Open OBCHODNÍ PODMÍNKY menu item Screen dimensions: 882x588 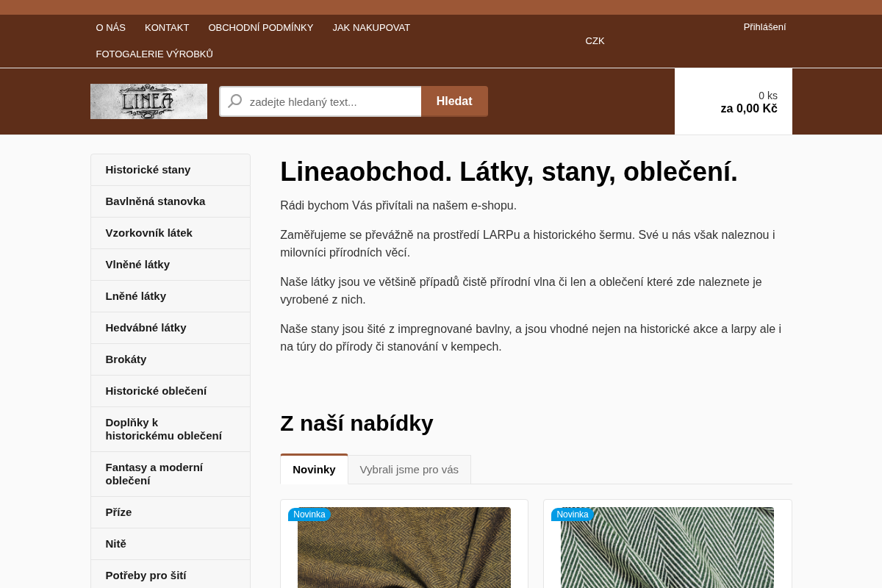[x=261, y=28]
